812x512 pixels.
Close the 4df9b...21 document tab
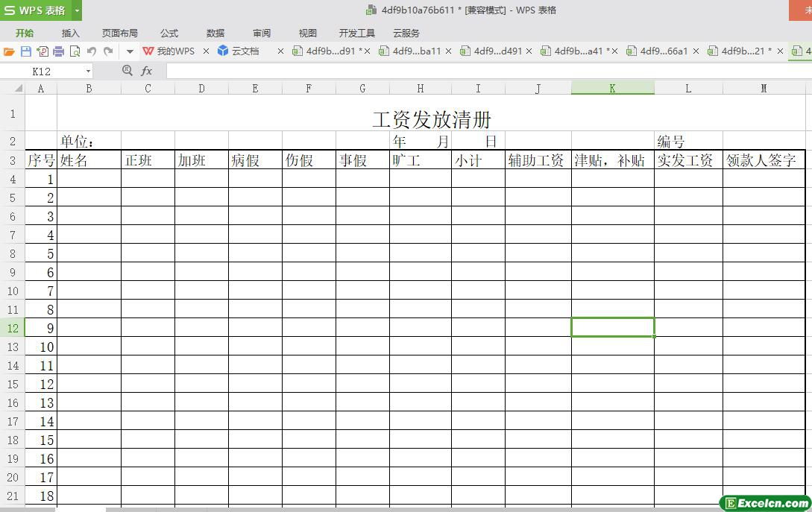click(x=781, y=51)
